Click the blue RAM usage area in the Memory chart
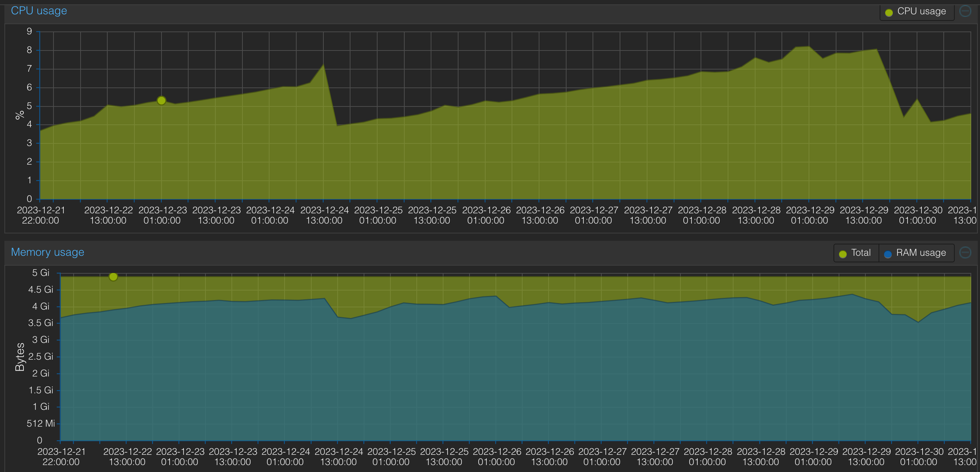This screenshot has height=472, width=980. 494,380
